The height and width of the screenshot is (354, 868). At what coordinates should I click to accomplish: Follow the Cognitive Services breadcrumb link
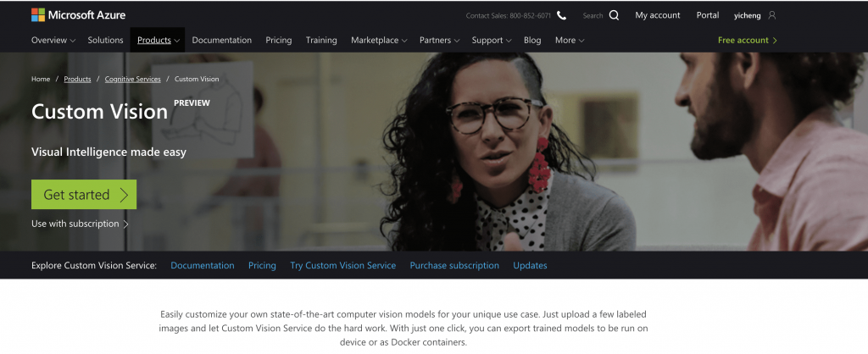133,79
